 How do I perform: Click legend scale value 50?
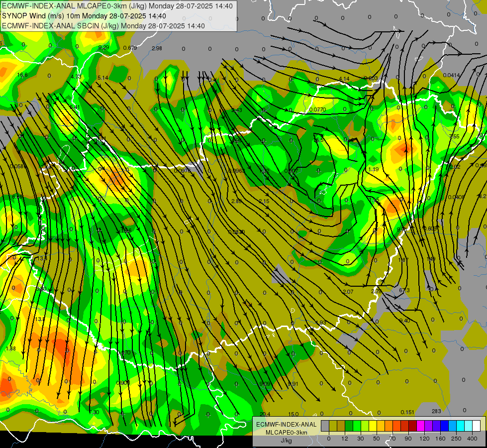[376, 439]
